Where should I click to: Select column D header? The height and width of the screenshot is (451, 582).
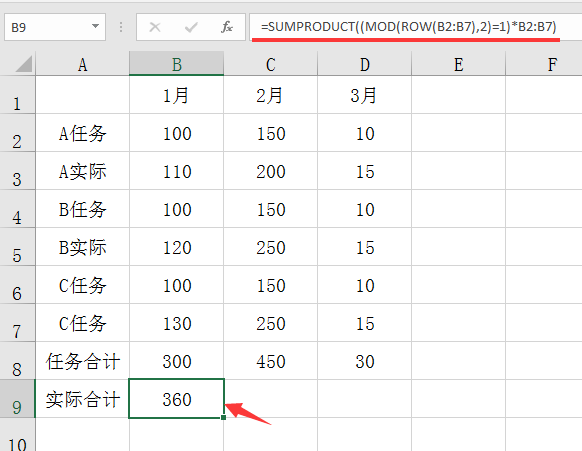[x=364, y=64]
